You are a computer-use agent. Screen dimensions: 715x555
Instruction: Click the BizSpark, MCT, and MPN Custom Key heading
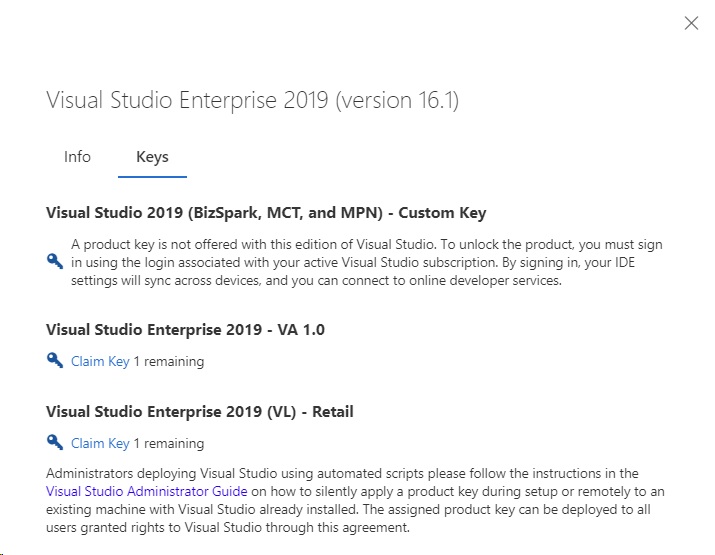(x=266, y=212)
